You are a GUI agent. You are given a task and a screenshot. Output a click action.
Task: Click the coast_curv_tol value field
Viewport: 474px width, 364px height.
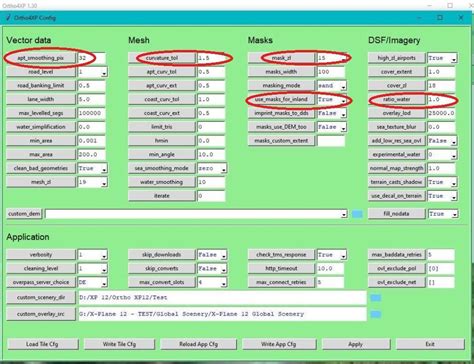pyautogui.click(x=211, y=99)
